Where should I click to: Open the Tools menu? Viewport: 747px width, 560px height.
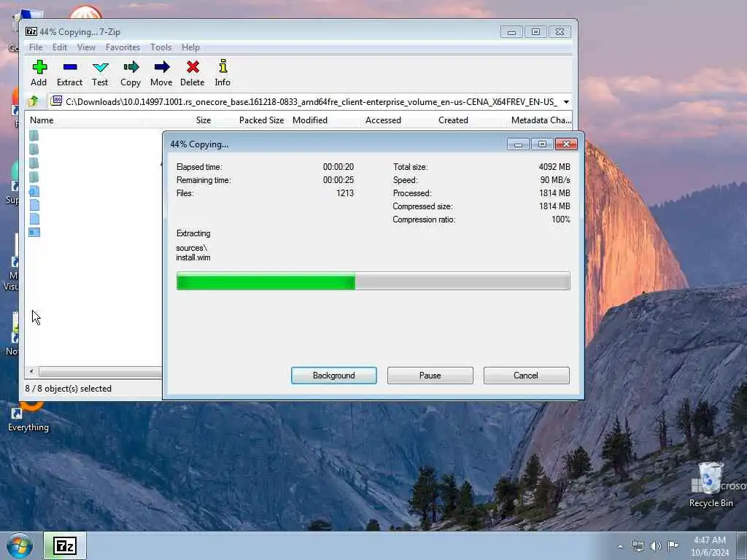(161, 47)
